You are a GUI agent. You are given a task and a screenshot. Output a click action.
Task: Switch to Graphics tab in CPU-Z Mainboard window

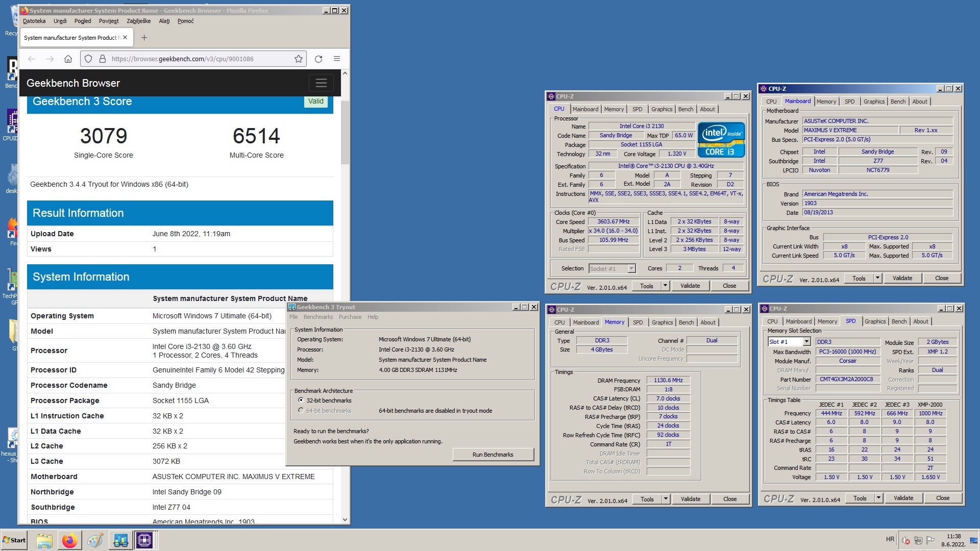[874, 102]
